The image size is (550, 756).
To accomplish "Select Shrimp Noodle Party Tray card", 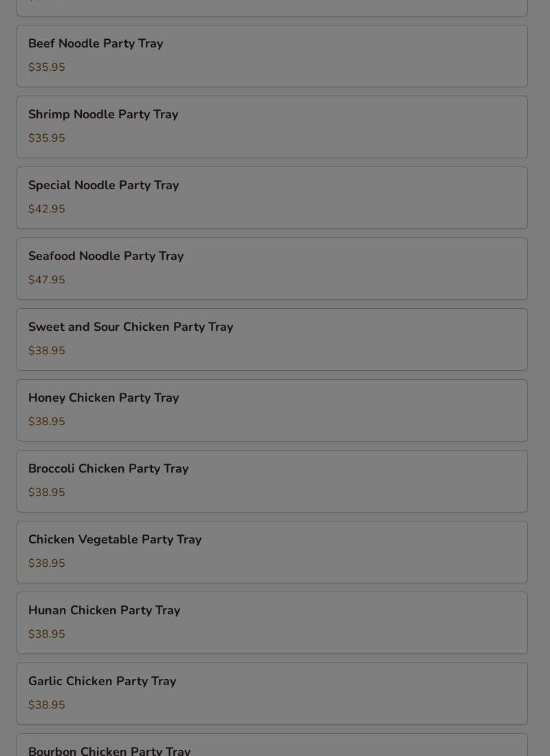I will point(272,127).
